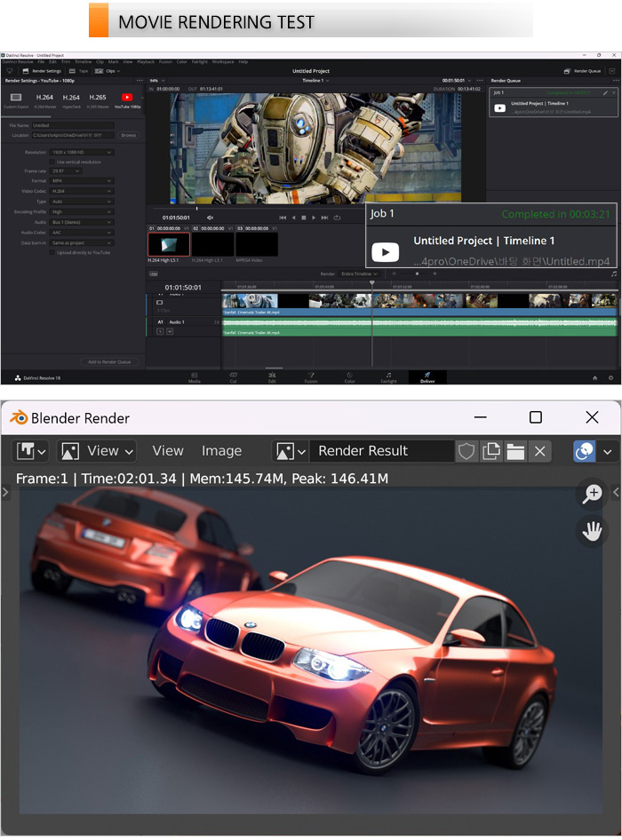Click timeline audio note icon at right
Viewport: 622px width, 840px height.
tap(614, 273)
